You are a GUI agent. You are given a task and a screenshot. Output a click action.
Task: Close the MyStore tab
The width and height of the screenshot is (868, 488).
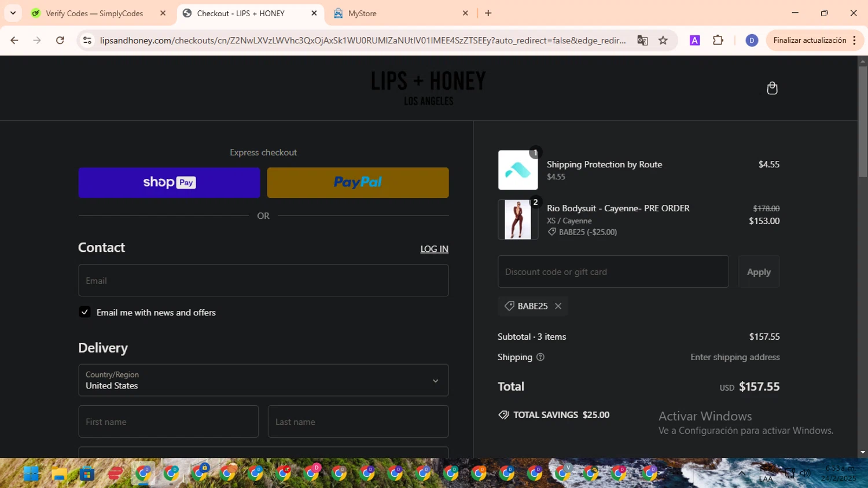click(465, 13)
